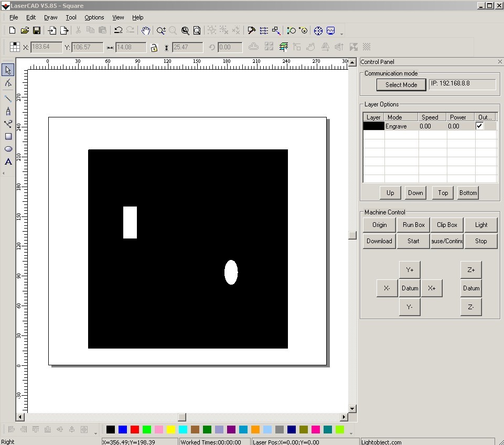Open file using folder icon

pyautogui.click(x=25, y=31)
